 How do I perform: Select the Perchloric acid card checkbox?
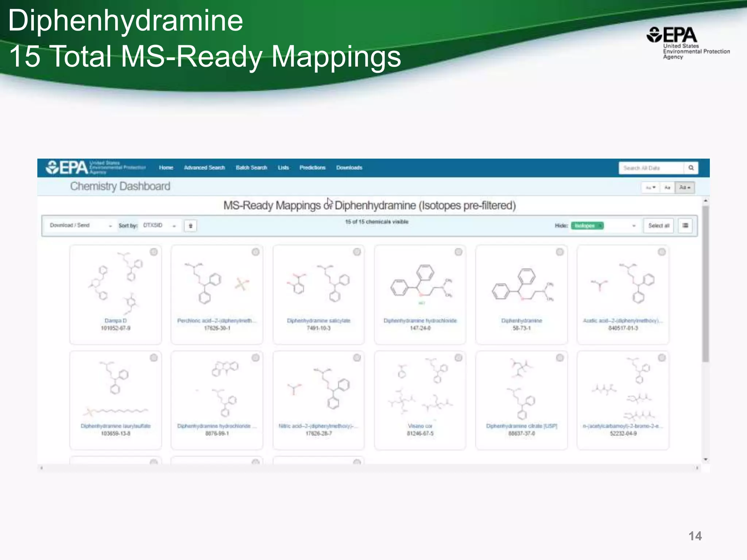point(256,252)
